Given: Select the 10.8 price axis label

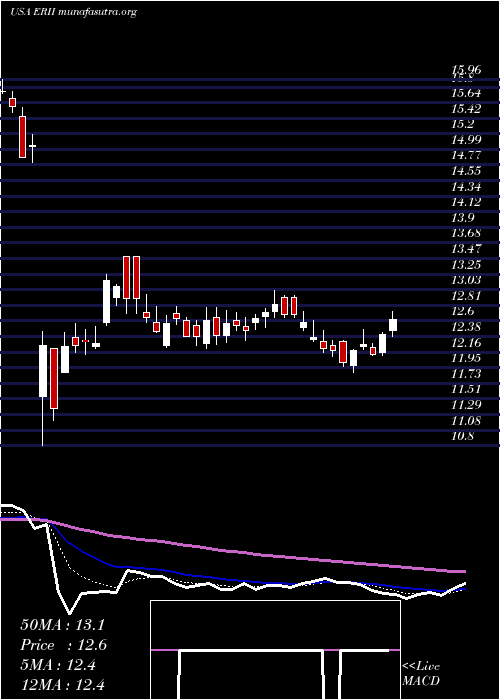Looking at the screenshot, I should [x=464, y=436].
